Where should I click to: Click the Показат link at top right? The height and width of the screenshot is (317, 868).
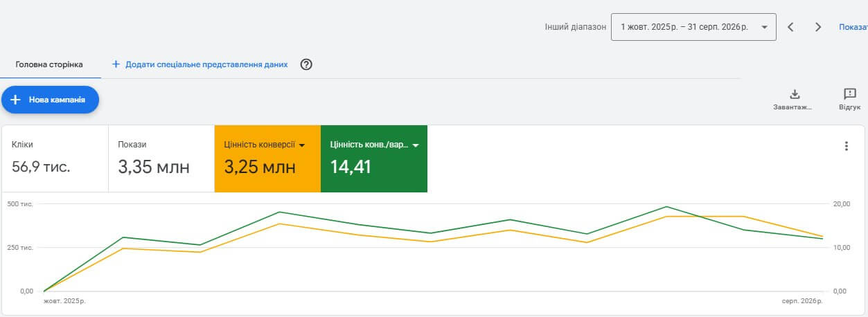(853, 27)
